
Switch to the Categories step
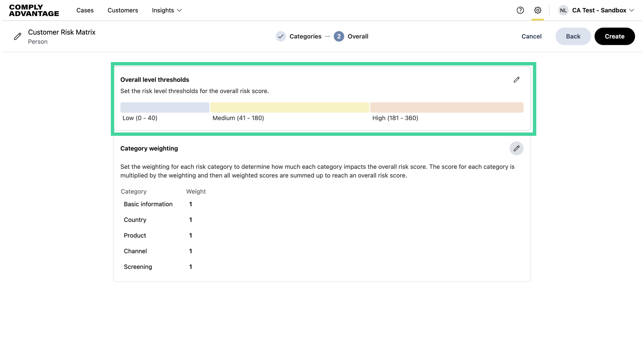coord(305,36)
